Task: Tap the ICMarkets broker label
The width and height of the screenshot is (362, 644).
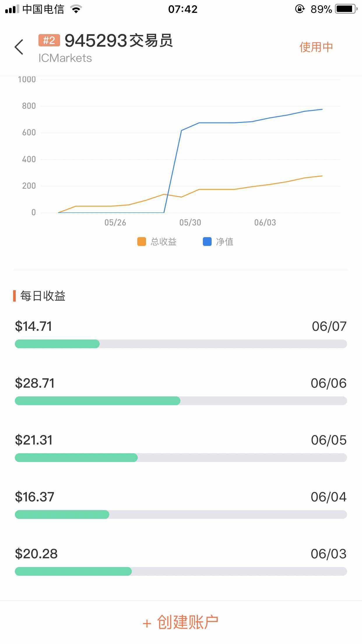Action: (x=65, y=58)
